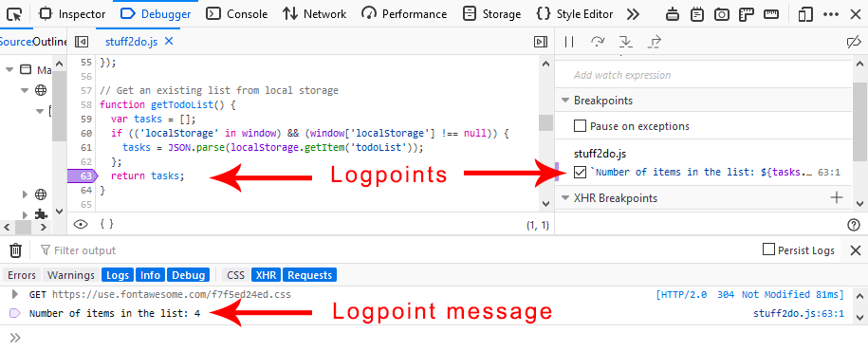This screenshot has width=868, height=351.
Task: Toggle the Info filter
Action: click(150, 275)
